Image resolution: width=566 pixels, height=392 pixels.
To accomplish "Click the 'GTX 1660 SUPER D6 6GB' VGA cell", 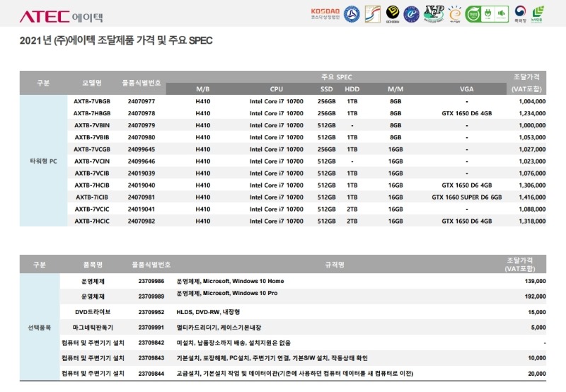I will tap(467, 197).
